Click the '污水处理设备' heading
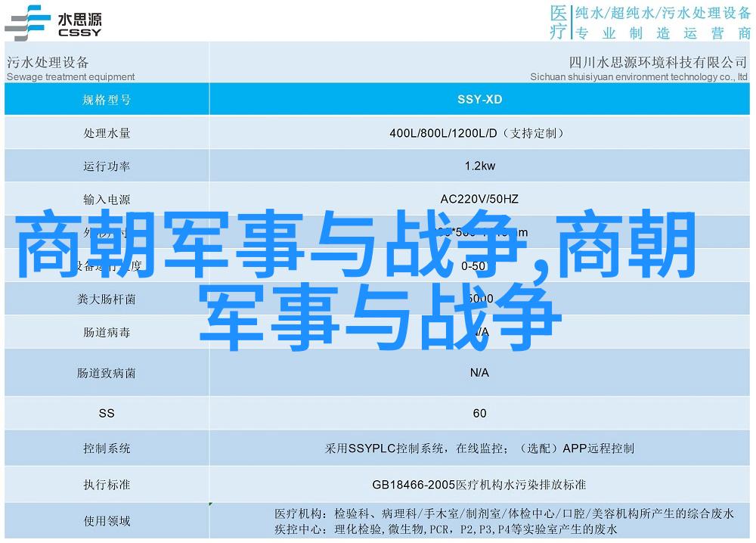This screenshot has height=543, width=756. (48, 62)
